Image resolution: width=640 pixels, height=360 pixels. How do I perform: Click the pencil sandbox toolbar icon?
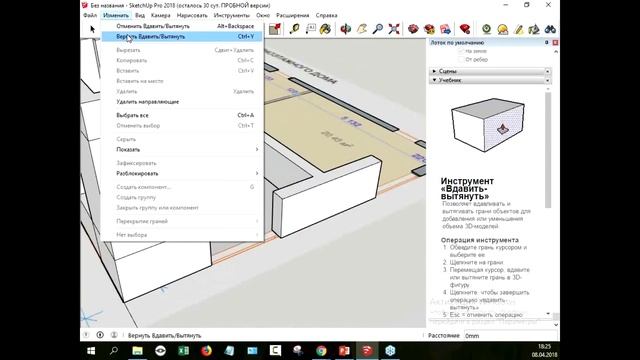point(518,29)
